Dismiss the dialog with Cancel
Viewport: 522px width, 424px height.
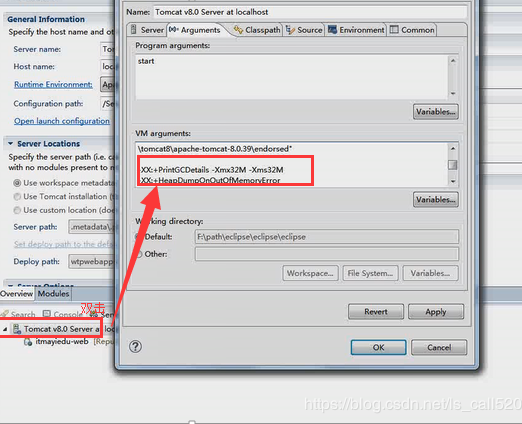(x=439, y=348)
